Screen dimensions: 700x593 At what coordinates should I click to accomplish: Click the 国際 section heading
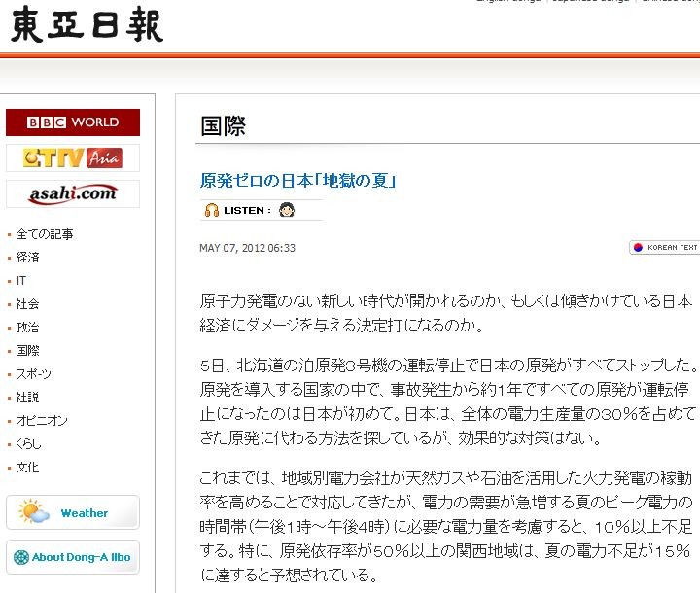223,126
